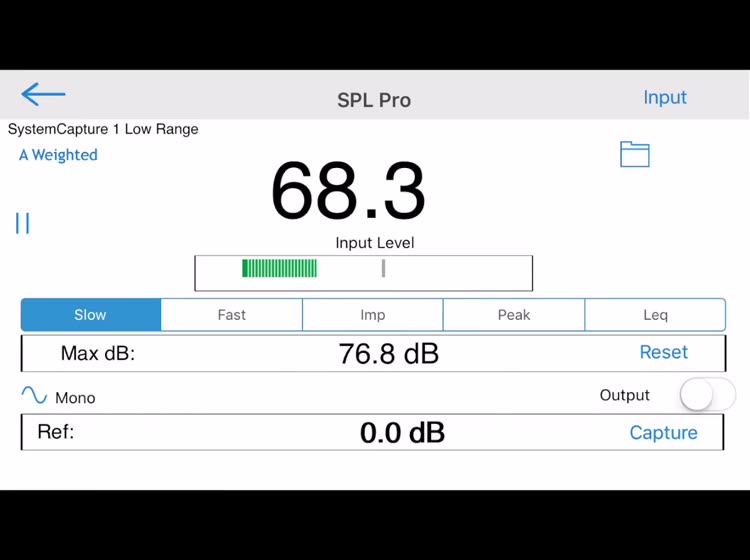Viewport: 750px width, 560px height.
Task: Select the Fast response tab
Action: pos(232,315)
